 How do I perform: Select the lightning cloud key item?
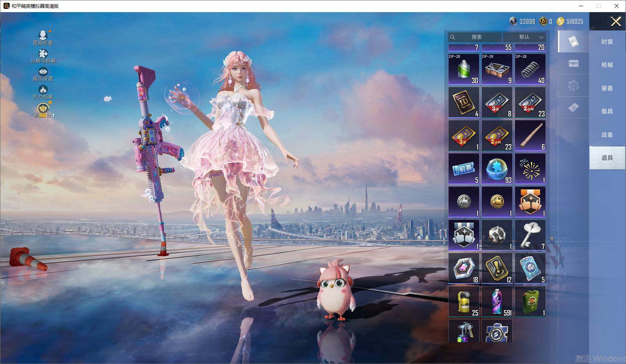(x=530, y=235)
